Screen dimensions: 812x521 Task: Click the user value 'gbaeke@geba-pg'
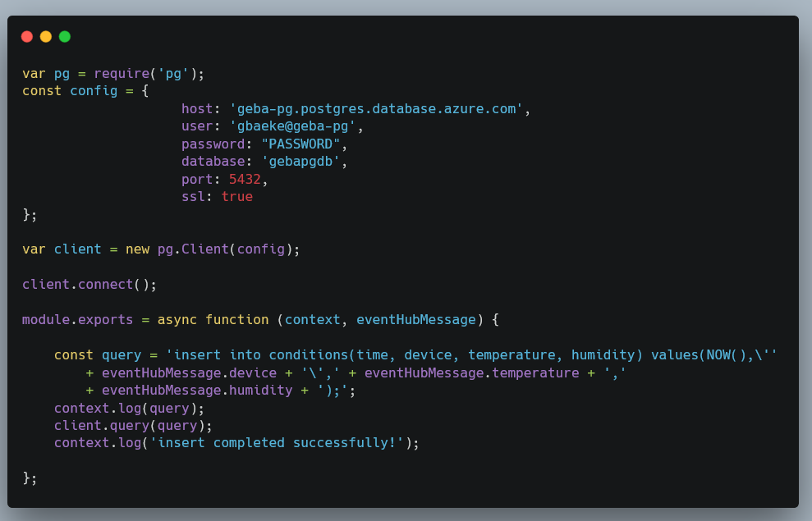click(292, 126)
